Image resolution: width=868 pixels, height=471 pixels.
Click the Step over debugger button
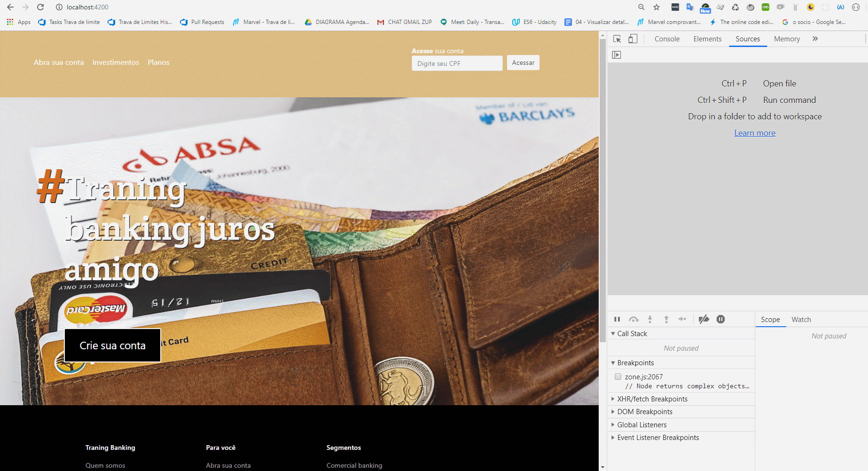[633, 319]
